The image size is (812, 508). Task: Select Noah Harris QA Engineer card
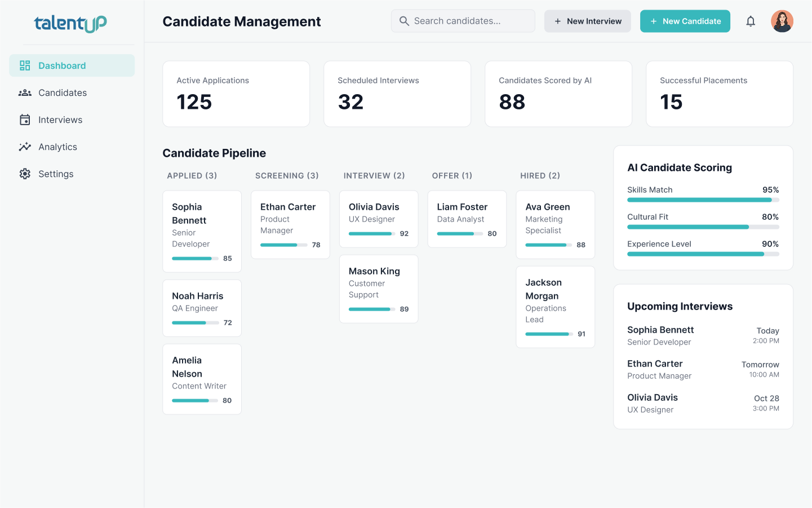click(202, 308)
